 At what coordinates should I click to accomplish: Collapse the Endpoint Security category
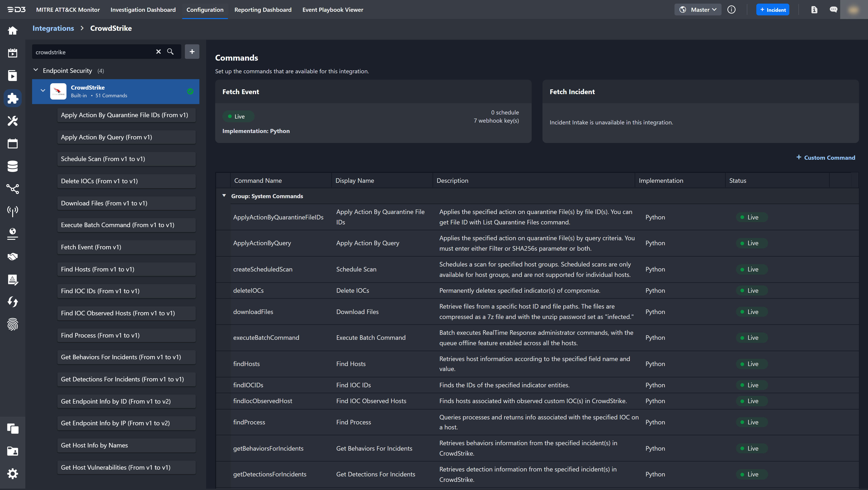coord(36,70)
